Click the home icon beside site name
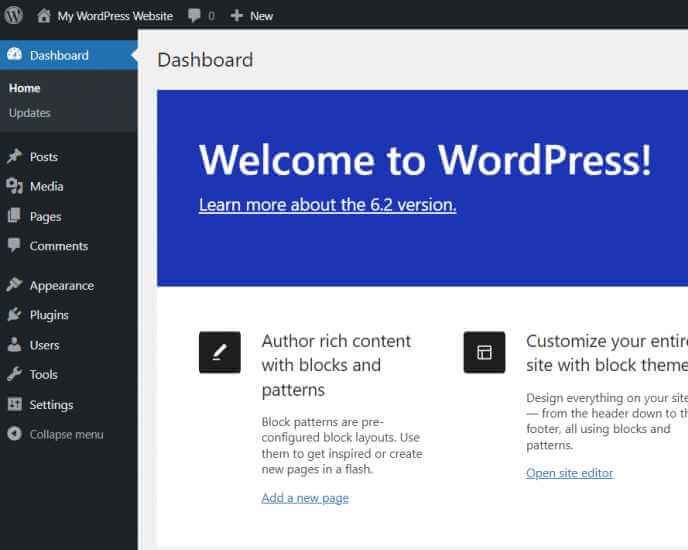The width and height of the screenshot is (688, 550). pyautogui.click(x=43, y=16)
